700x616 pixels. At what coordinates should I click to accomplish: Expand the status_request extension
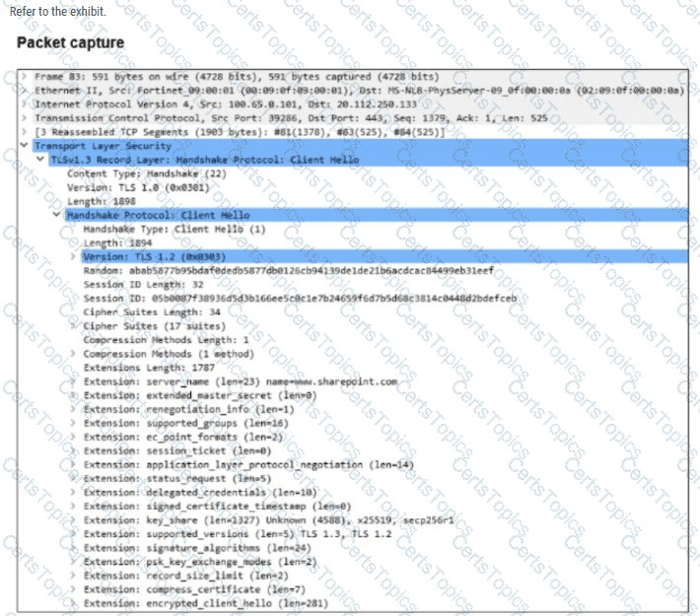(73, 478)
